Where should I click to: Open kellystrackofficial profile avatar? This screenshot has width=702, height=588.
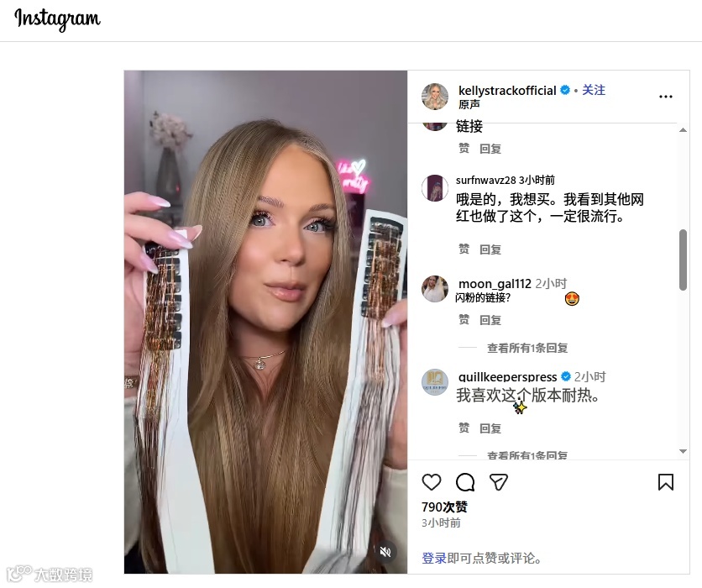(435, 97)
